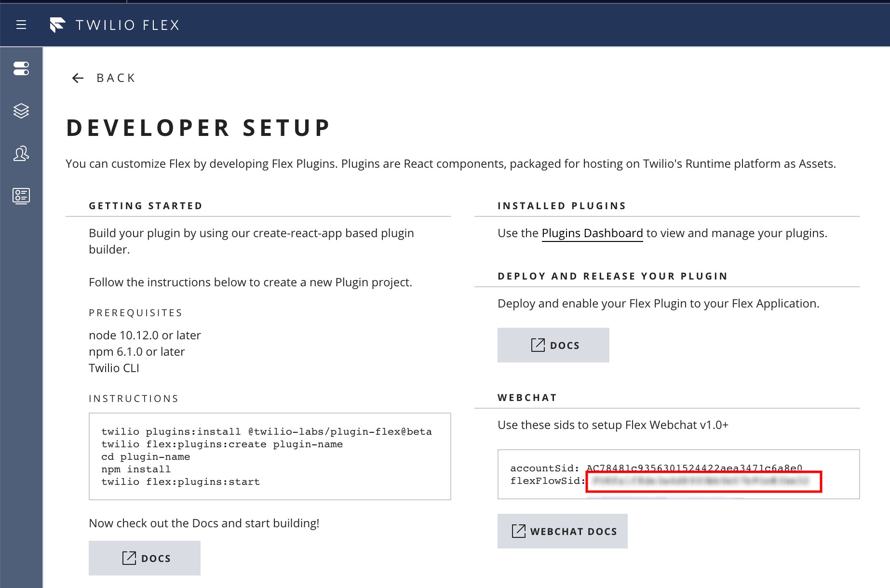Viewport: 890px width, 588px height.
Task: Click the flexFlowSid label
Action: (548, 481)
